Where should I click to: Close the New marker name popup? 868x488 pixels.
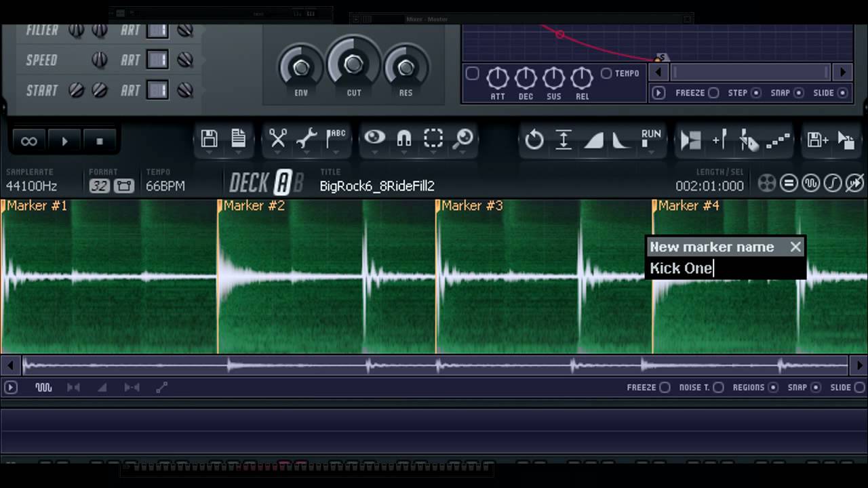(795, 247)
